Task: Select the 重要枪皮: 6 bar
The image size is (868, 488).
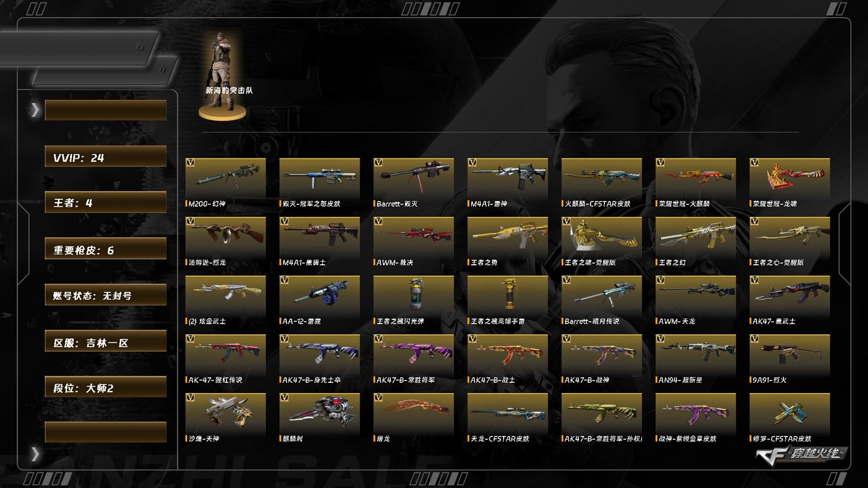Action: pos(105,249)
